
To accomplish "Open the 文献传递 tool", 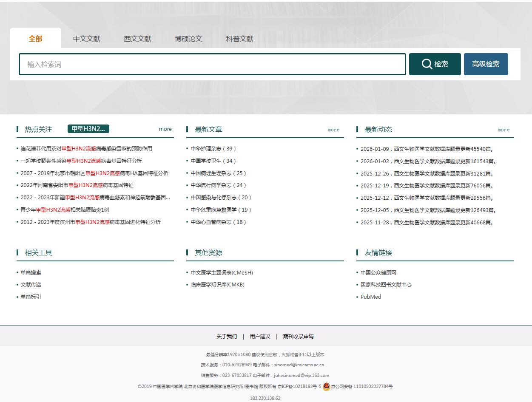I will [x=31, y=285].
